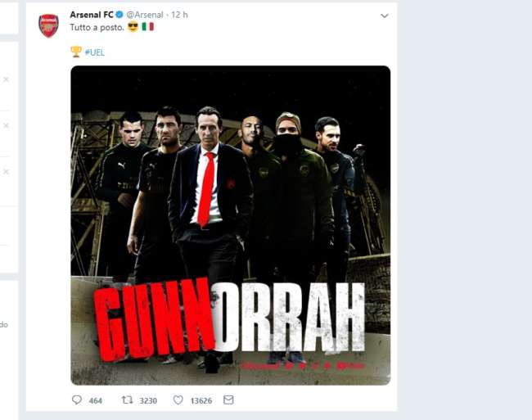Open the Arsenal crest profile avatar
This screenshot has width=532, height=420.
[48, 25]
